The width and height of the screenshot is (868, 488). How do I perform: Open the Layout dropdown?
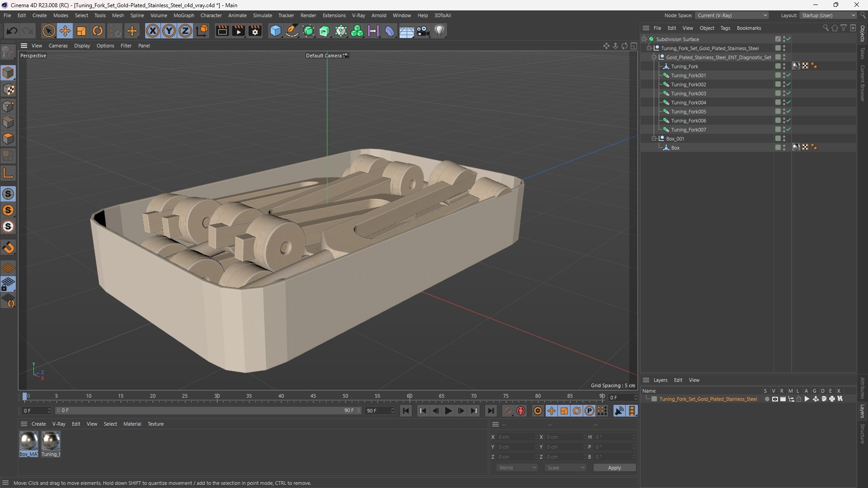828,15
